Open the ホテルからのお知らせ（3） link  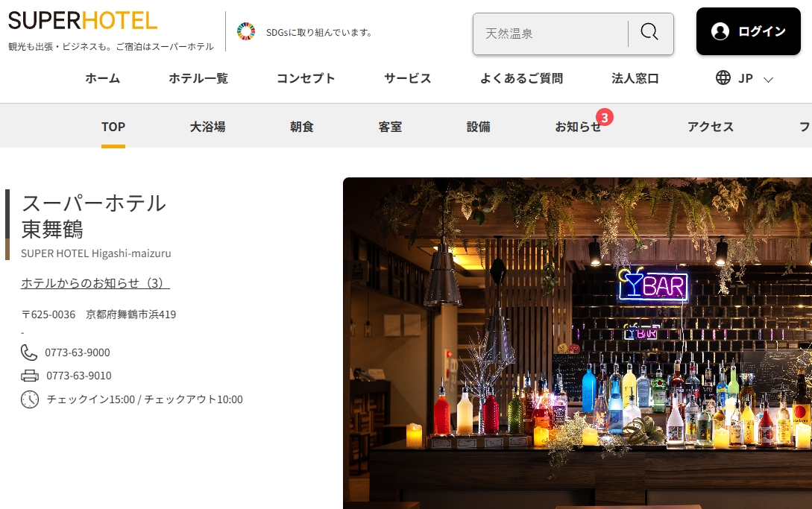[x=95, y=283]
